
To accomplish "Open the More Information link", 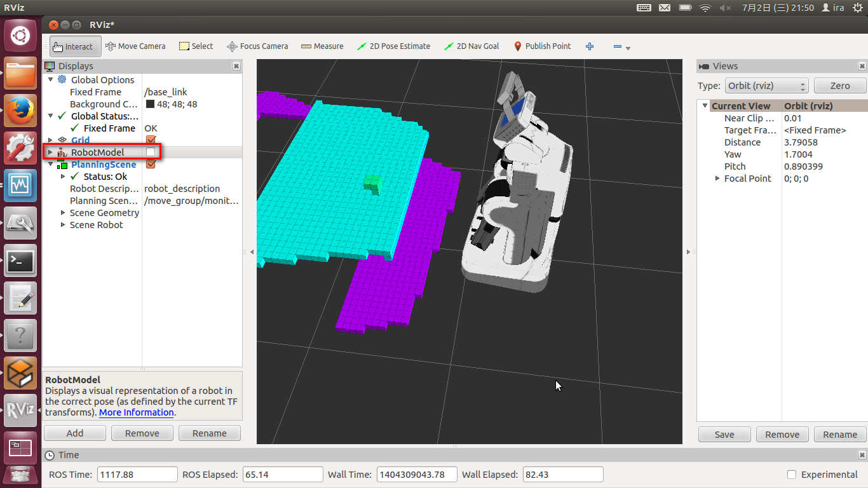I will 137,412.
